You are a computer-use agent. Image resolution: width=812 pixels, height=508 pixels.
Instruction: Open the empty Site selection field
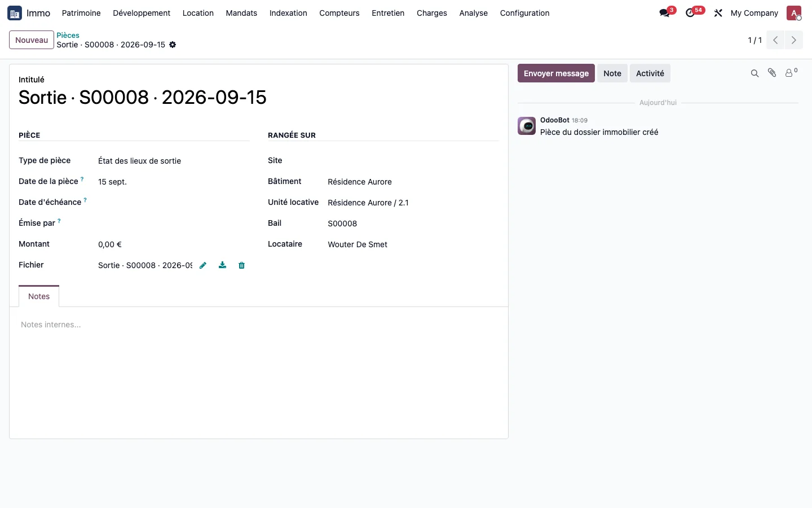pos(413,161)
